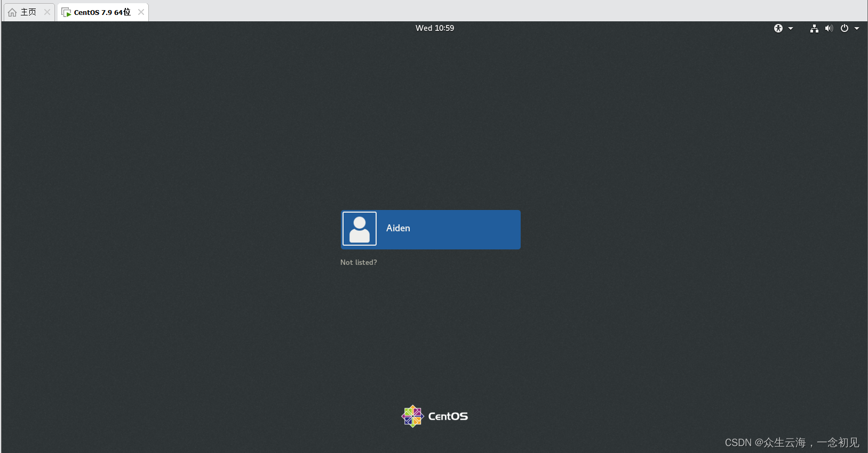Switch to the 主页 home tab
This screenshot has width=868, height=453.
(29, 12)
